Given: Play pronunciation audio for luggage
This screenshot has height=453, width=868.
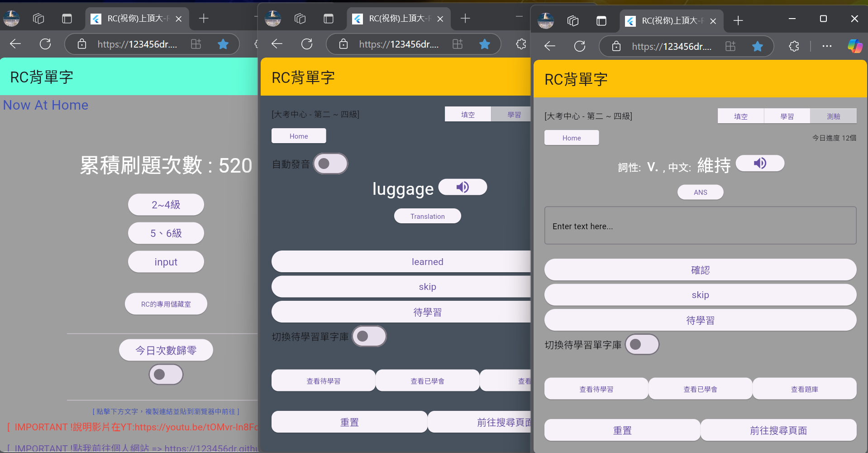Looking at the screenshot, I should click(x=463, y=187).
